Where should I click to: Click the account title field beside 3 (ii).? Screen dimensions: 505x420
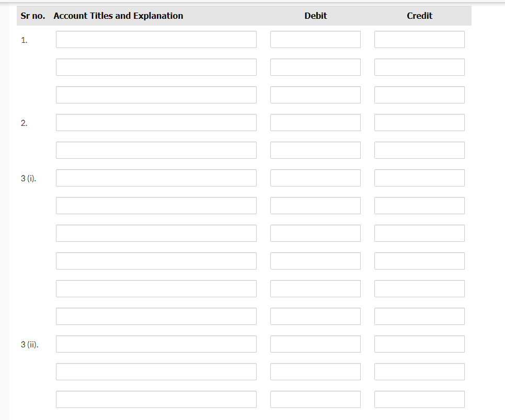156,344
